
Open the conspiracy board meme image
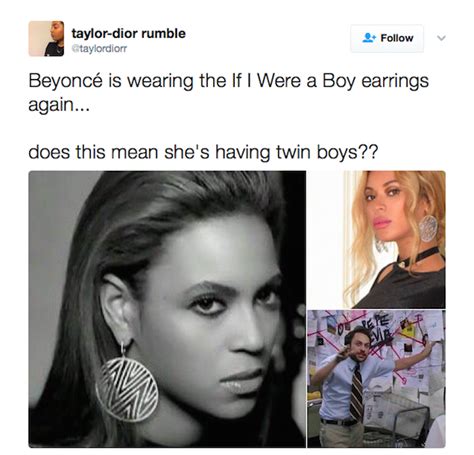pos(376,379)
